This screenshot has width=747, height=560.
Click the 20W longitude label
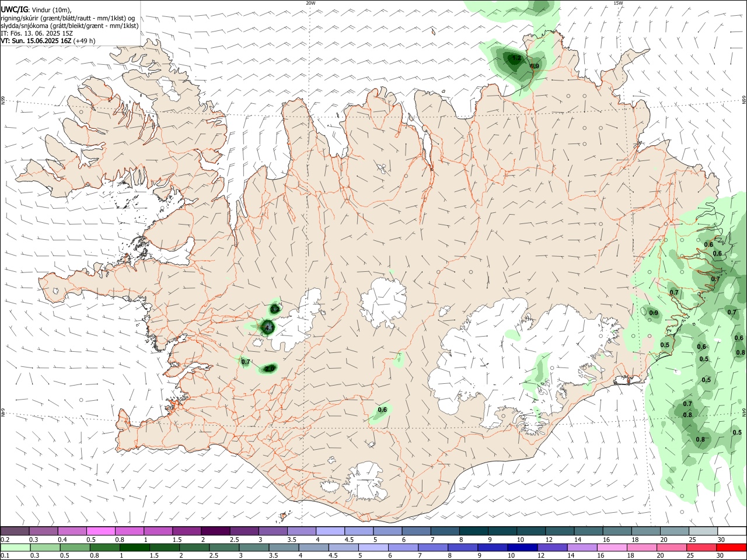point(310,3)
